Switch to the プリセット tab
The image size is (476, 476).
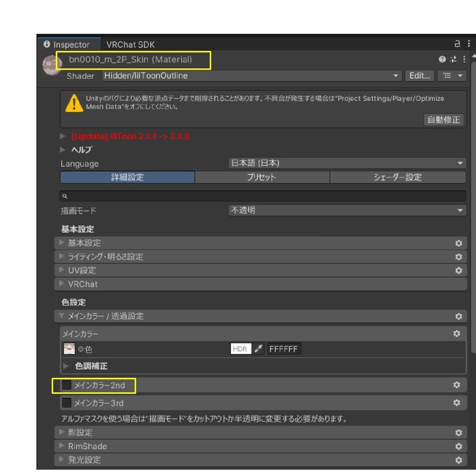point(262,177)
